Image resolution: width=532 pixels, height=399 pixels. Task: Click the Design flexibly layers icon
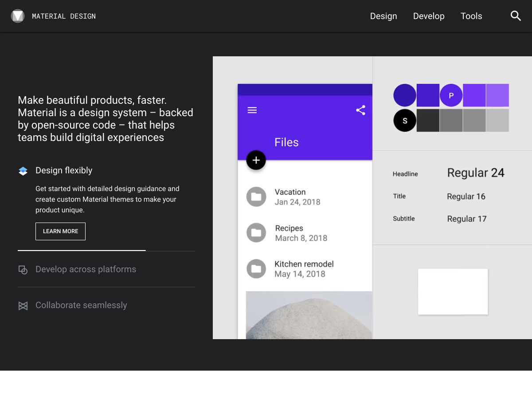[x=23, y=171]
